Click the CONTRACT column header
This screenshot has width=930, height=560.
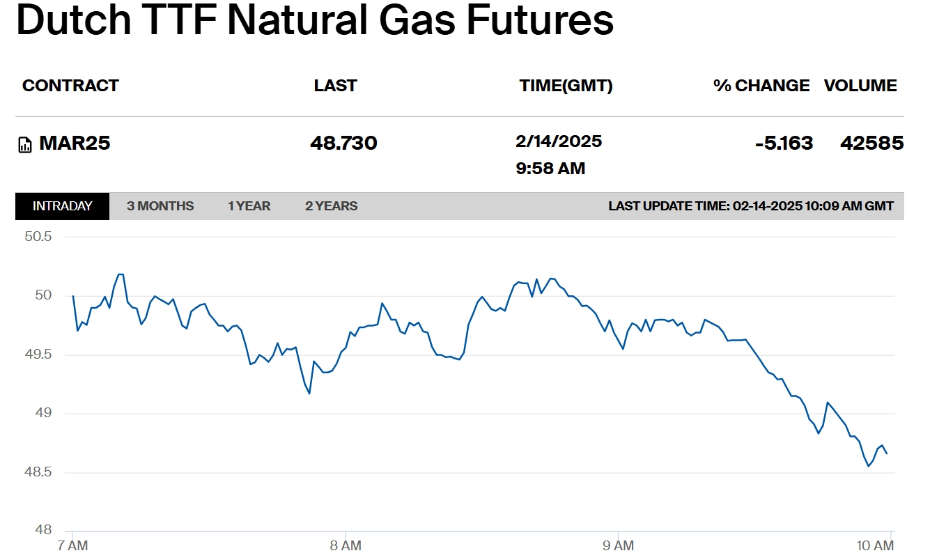click(70, 86)
